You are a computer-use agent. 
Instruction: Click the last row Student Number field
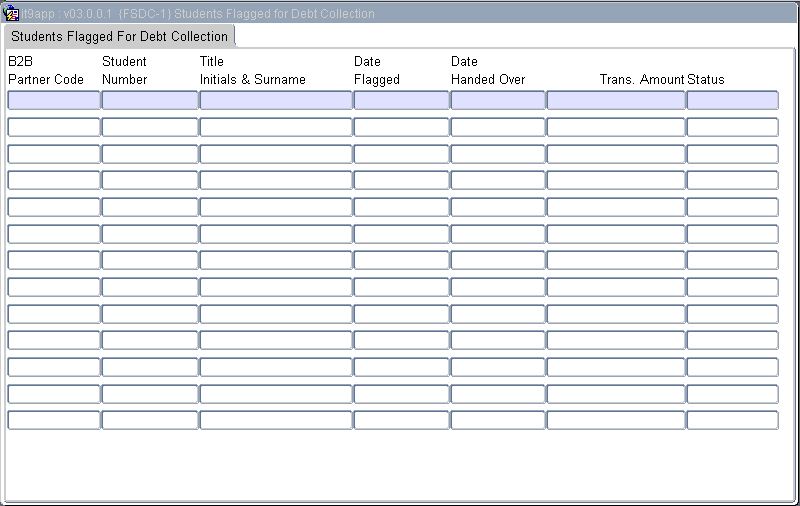pyautogui.click(x=150, y=420)
